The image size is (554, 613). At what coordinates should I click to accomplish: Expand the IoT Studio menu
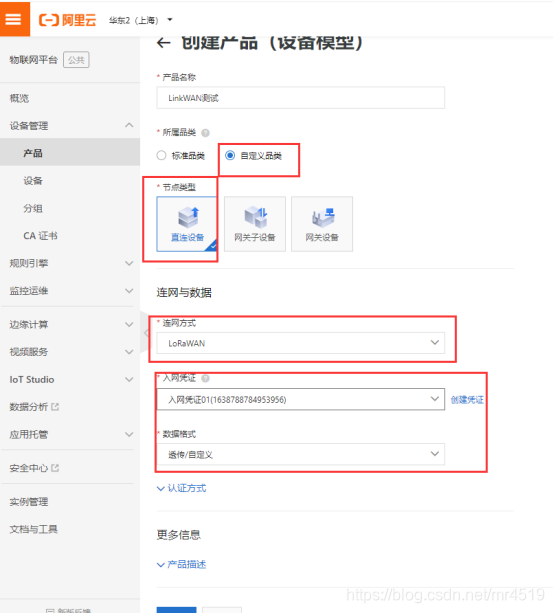click(x=70, y=379)
